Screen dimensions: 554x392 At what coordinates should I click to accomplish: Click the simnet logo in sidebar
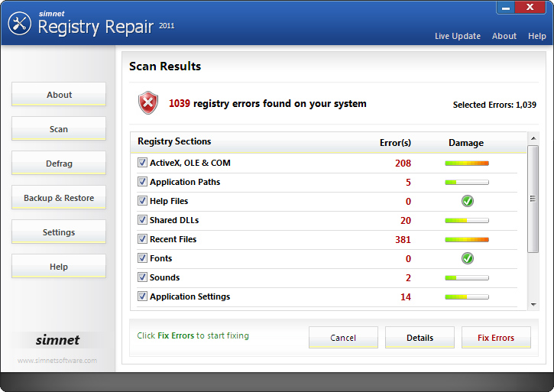tap(58, 340)
